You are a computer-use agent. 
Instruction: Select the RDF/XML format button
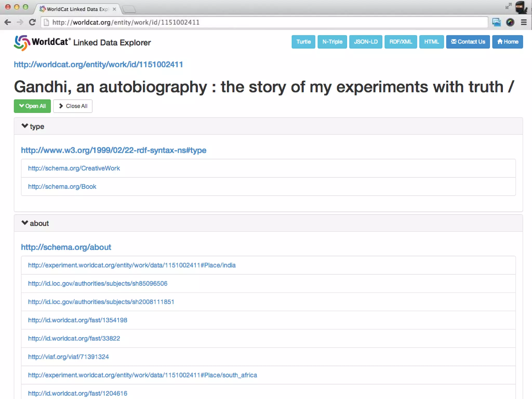click(x=401, y=42)
